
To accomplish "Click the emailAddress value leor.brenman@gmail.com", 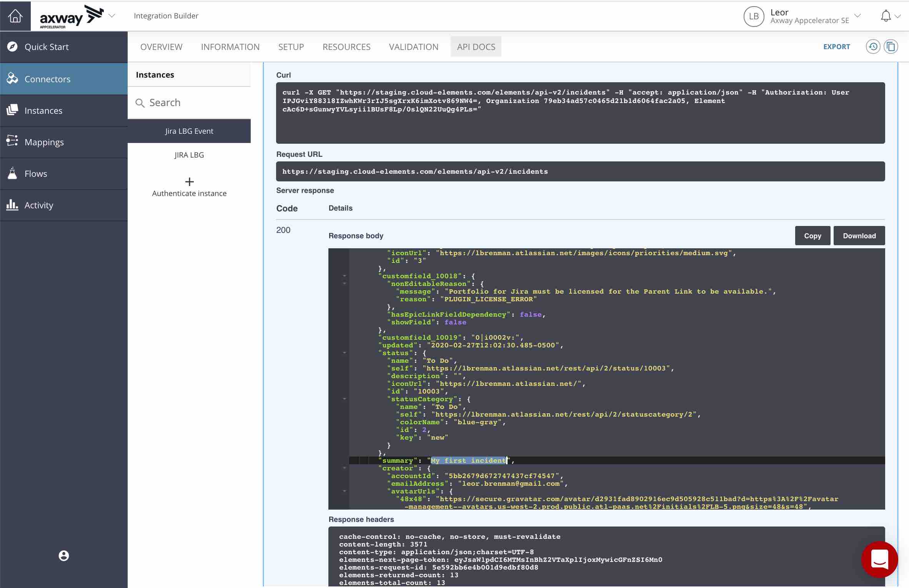I will (511, 483).
